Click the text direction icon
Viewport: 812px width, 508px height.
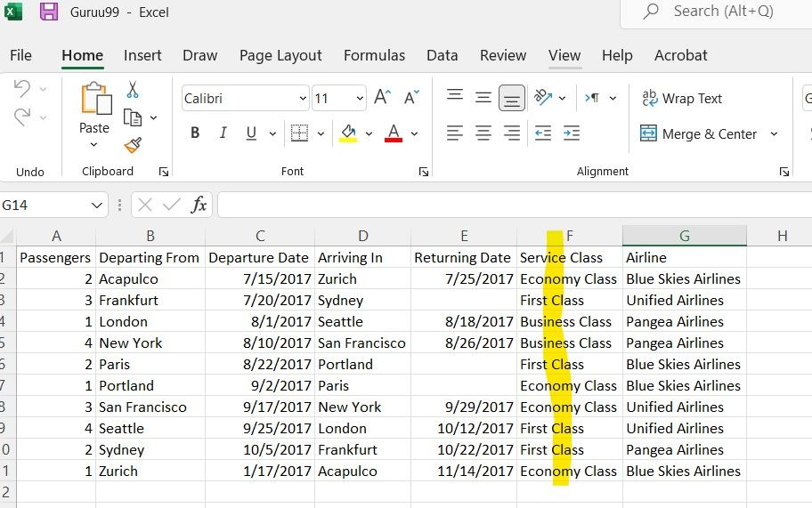592,97
